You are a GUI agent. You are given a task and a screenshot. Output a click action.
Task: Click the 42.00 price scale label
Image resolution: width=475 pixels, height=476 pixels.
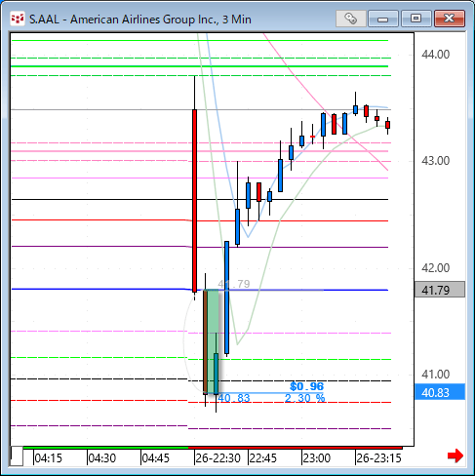[x=435, y=268]
